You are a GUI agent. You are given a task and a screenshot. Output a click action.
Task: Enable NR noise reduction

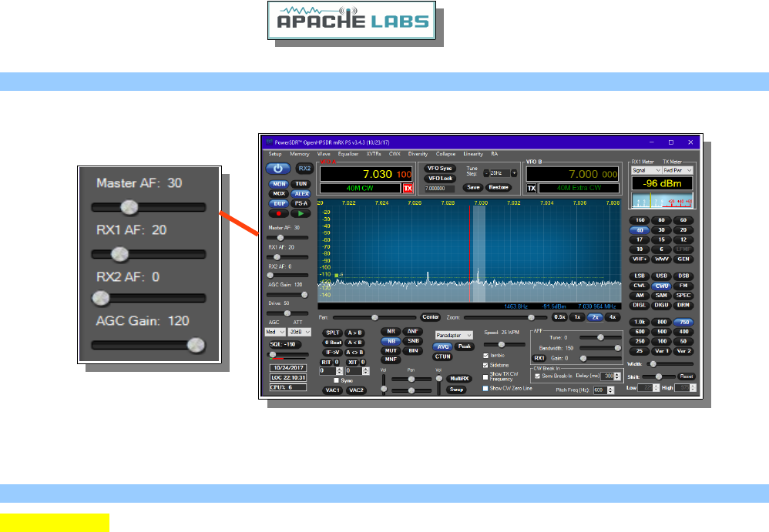click(391, 332)
